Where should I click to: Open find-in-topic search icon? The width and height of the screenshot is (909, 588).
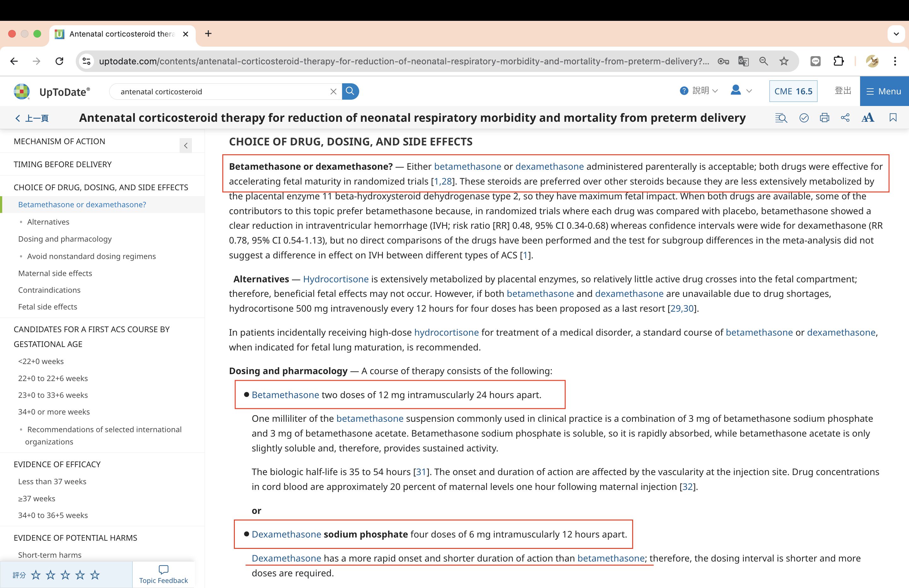781,118
